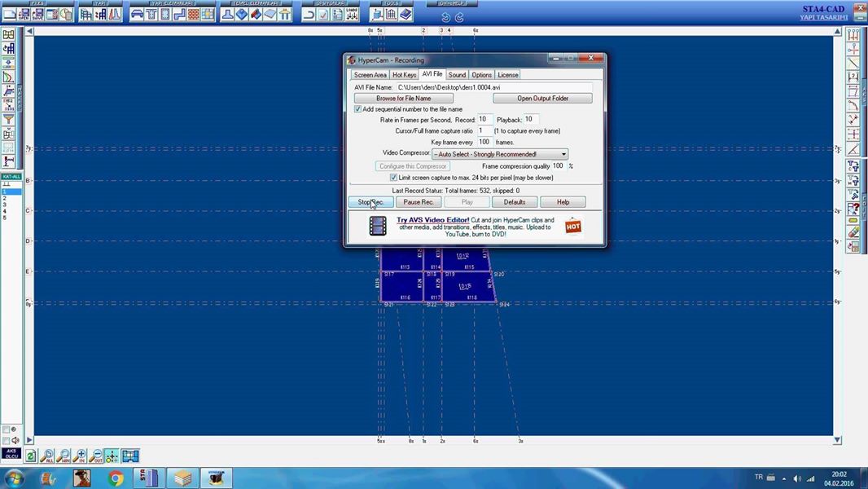Click the AKS OLCU axis dimension button
This screenshot has width=868, height=489.
tap(11, 454)
